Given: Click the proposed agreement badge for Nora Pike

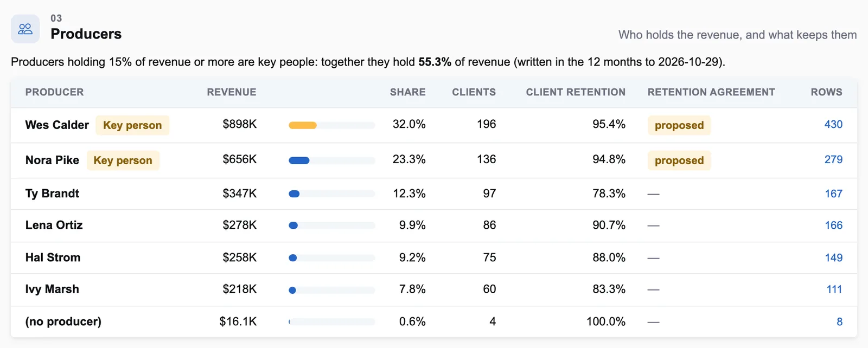Looking at the screenshot, I should click(x=679, y=160).
